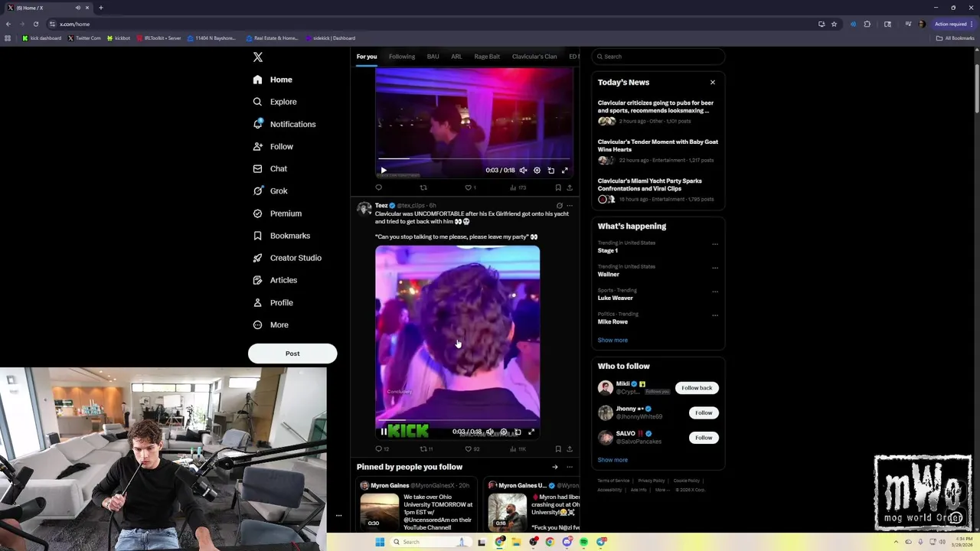Share the Teez post
Screen dimensions: 980x551
[x=570, y=449]
